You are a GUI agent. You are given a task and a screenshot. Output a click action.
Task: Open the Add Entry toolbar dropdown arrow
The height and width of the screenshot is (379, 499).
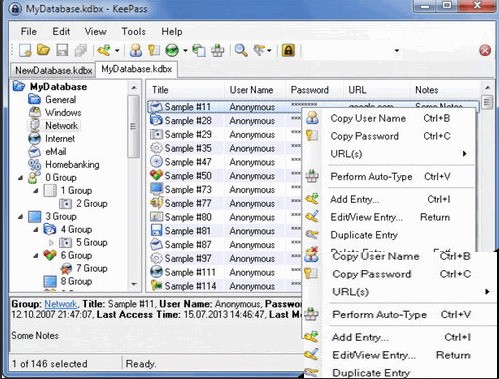pyautogui.click(x=117, y=51)
